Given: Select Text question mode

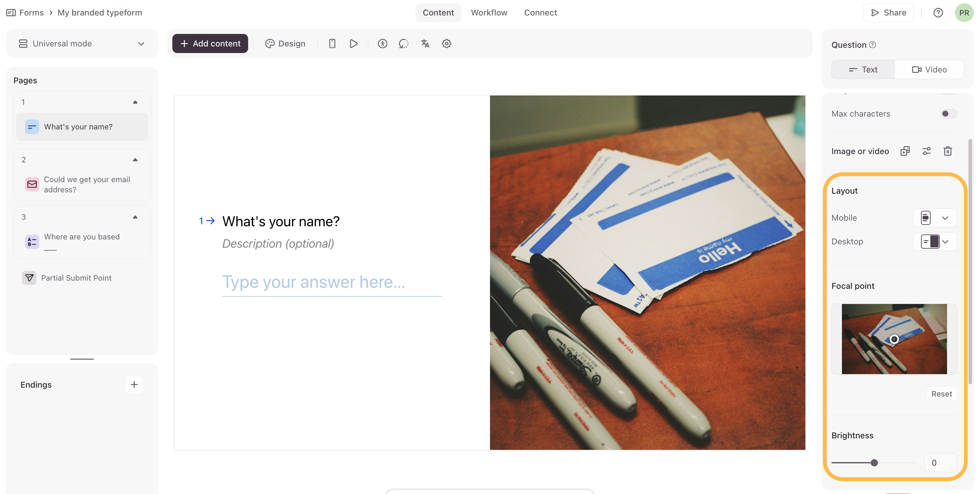Looking at the screenshot, I should click(x=863, y=69).
